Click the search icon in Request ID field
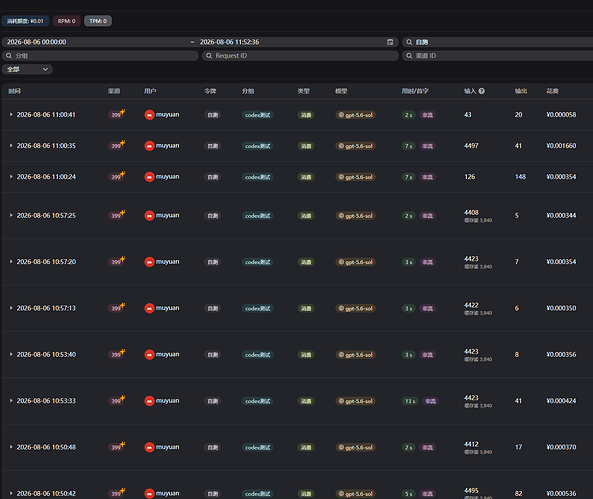Viewport: 593px width, 499px height. click(x=209, y=56)
